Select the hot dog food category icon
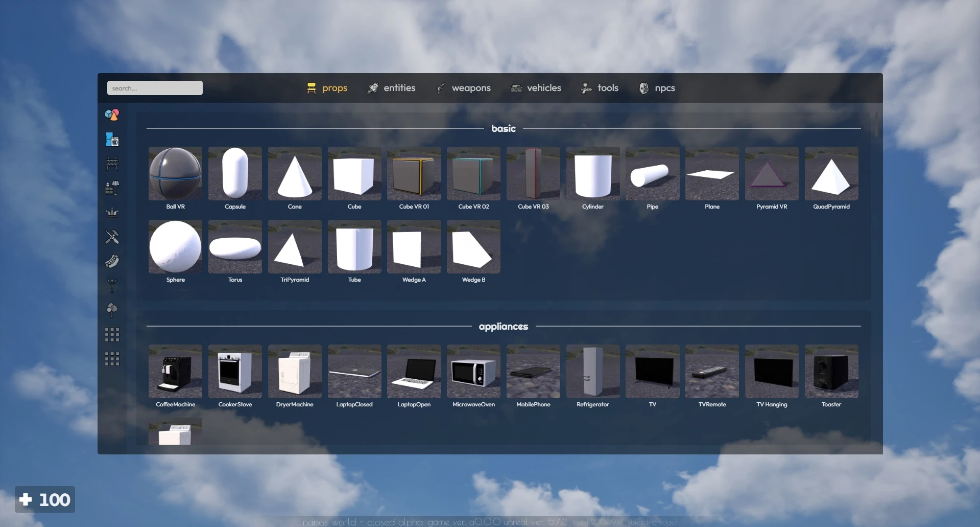Viewport: 980px width, 527px height. (x=112, y=261)
